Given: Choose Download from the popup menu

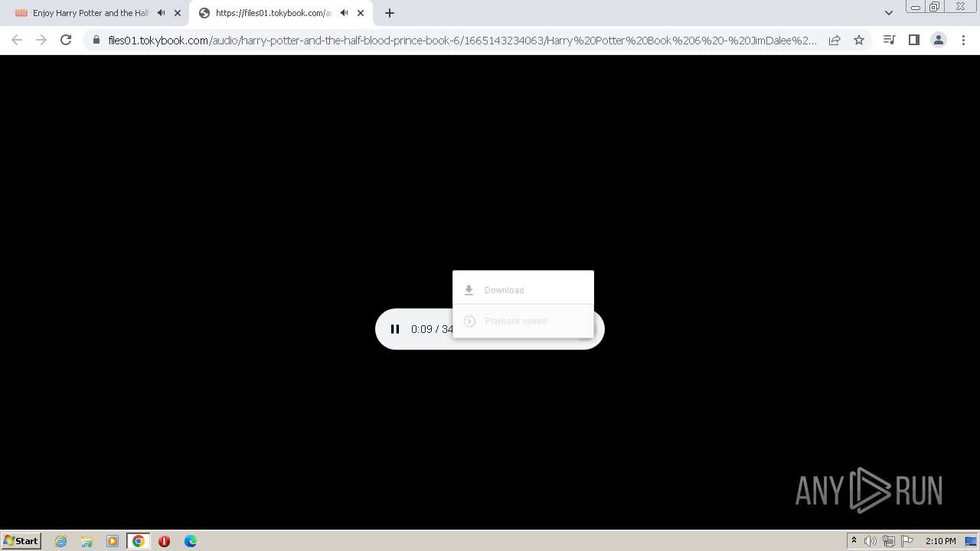Looking at the screenshot, I should (523, 290).
